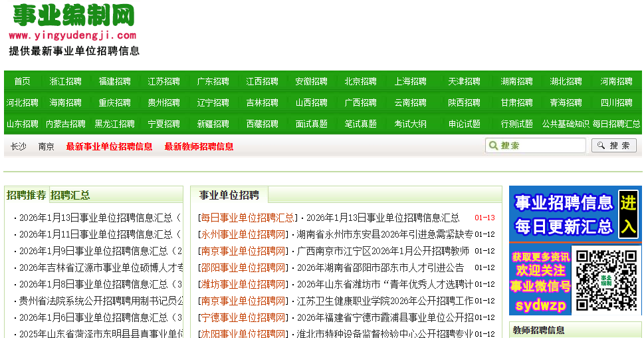Switch to the 招聘汇总 tab

(x=70, y=195)
